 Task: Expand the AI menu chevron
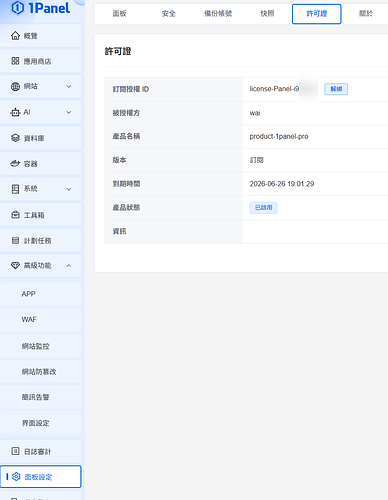(x=69, y=112)
